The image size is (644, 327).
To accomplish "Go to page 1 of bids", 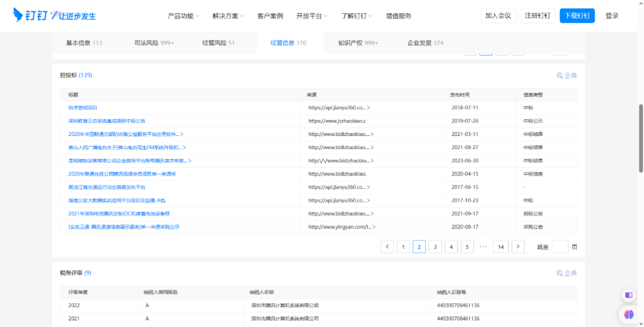I will 403,246.
